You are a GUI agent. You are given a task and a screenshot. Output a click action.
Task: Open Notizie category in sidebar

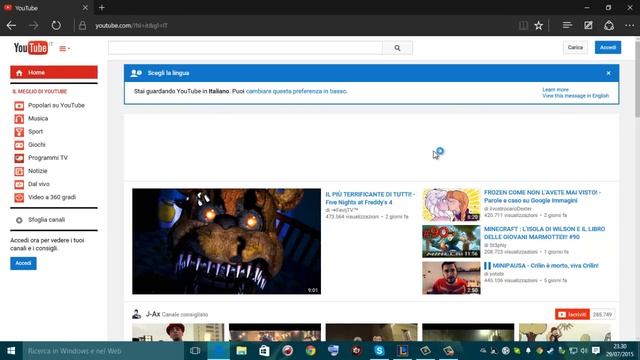pyautogui.click(x=38, y=171)
